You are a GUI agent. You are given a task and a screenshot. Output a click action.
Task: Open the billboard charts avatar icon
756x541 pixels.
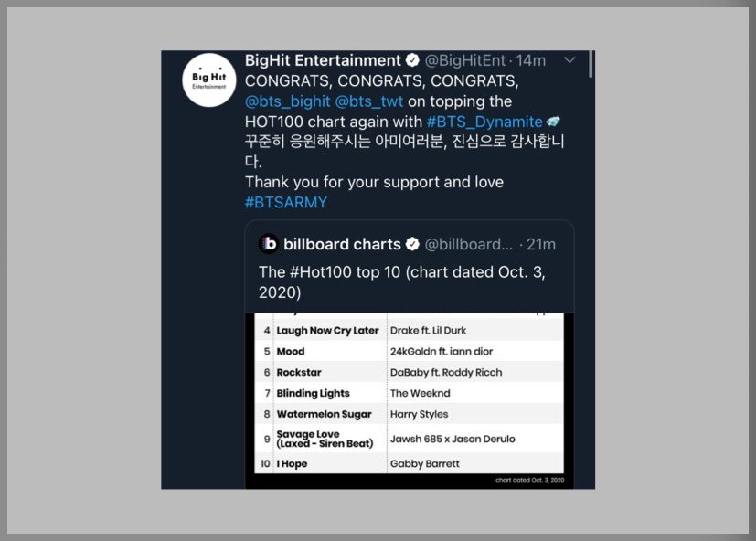point(269,244)
